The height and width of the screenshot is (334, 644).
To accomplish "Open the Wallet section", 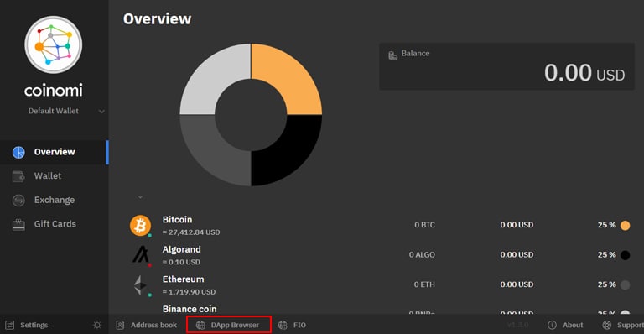I will coord(48,176).
